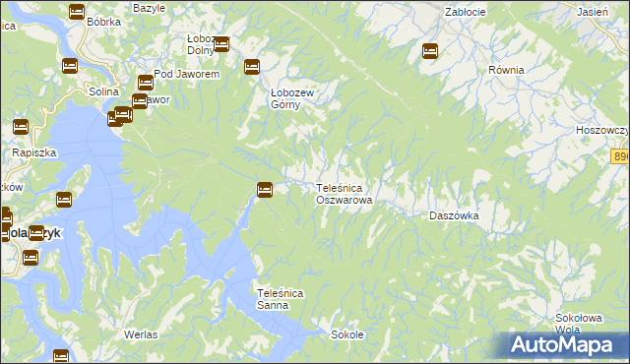Open the hotel marker above Łobozew Górny
Screen dimensions: 630x364
point(252,67)
